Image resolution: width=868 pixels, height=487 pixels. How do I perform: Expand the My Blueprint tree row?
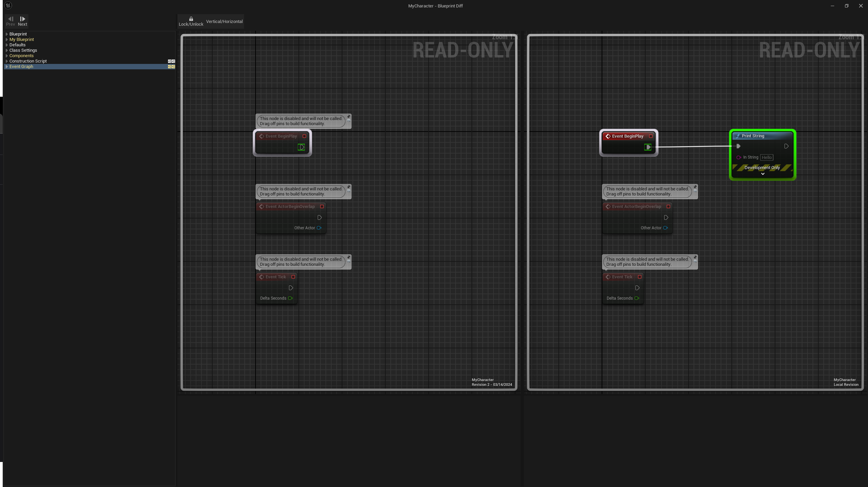click(7, 40)
